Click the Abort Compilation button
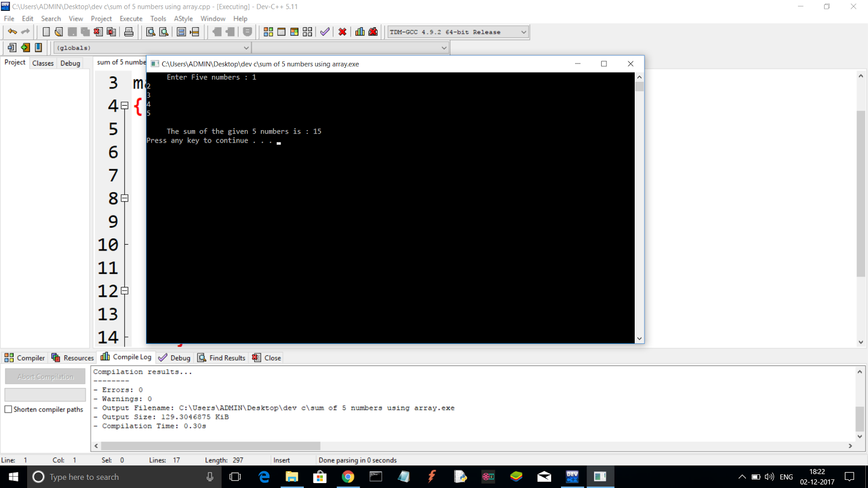Viewport: 868px width, 488px height. [x=45, y=376]
